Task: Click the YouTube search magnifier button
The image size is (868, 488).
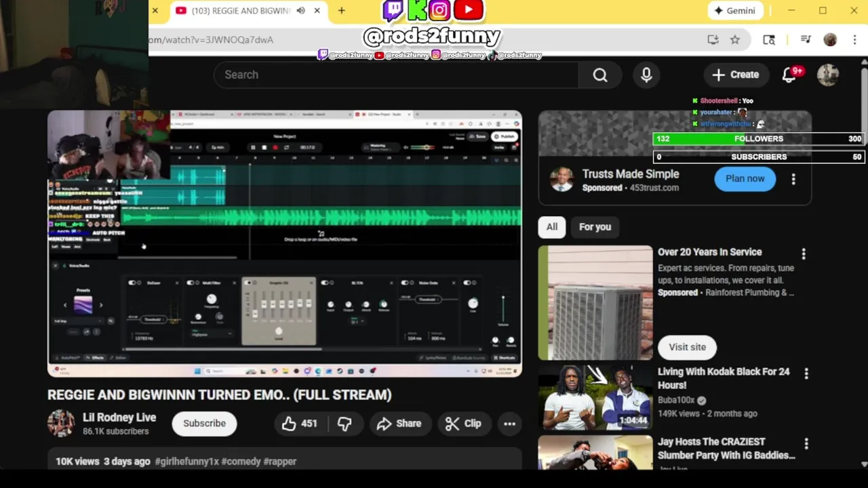Action: pyautogui.click(x=600, y=75)
